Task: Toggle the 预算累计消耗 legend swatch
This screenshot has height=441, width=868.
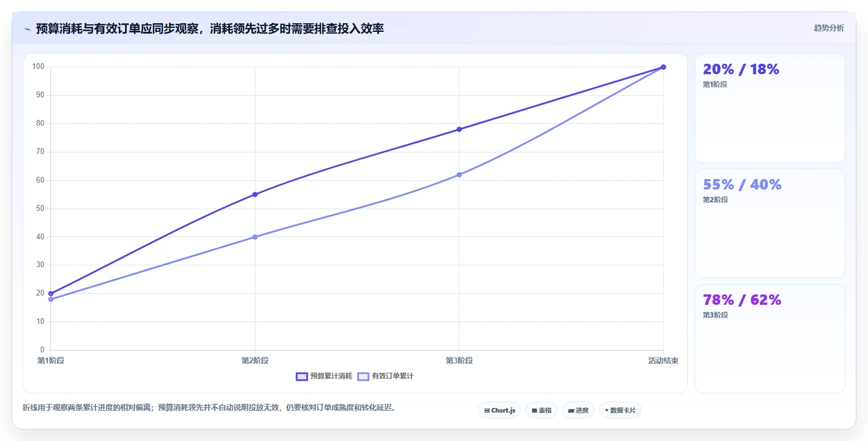Action: click(301, 376)
